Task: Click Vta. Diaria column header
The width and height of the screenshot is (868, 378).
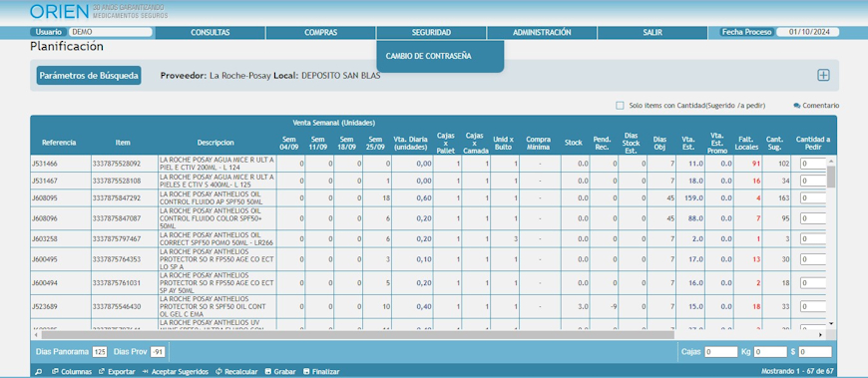Action: click(x=410, y=143)
